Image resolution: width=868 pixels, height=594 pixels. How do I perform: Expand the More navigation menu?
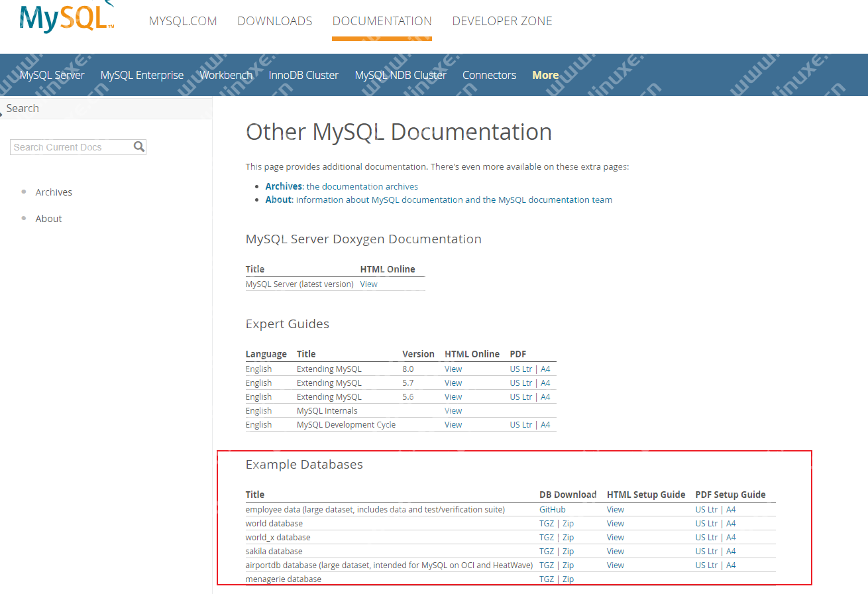(545, 75)
